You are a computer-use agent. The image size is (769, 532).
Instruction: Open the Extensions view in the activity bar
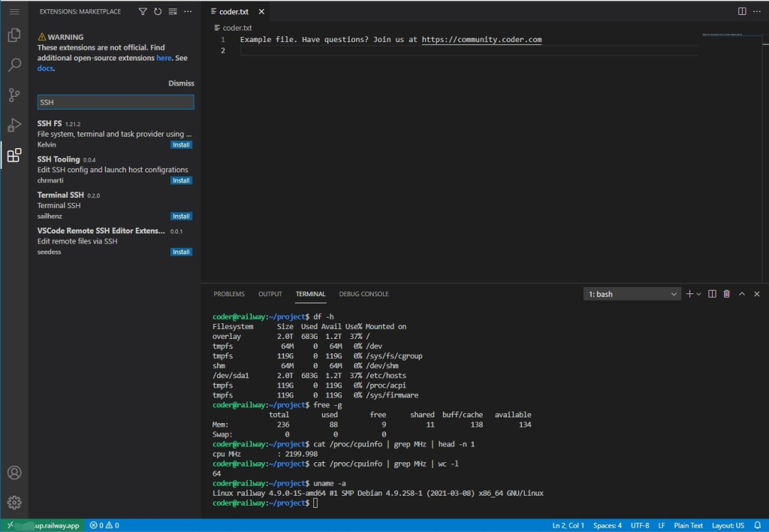14,155
